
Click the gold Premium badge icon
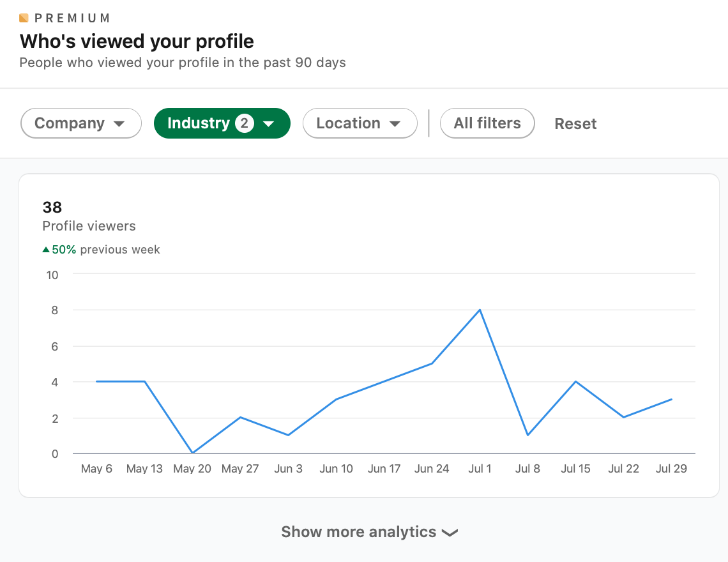[24, 18]
